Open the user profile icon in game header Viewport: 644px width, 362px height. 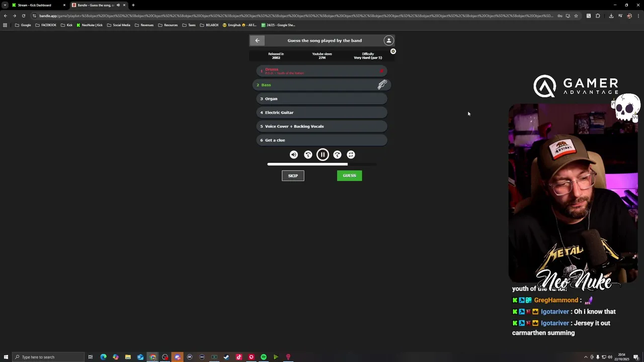388,40
